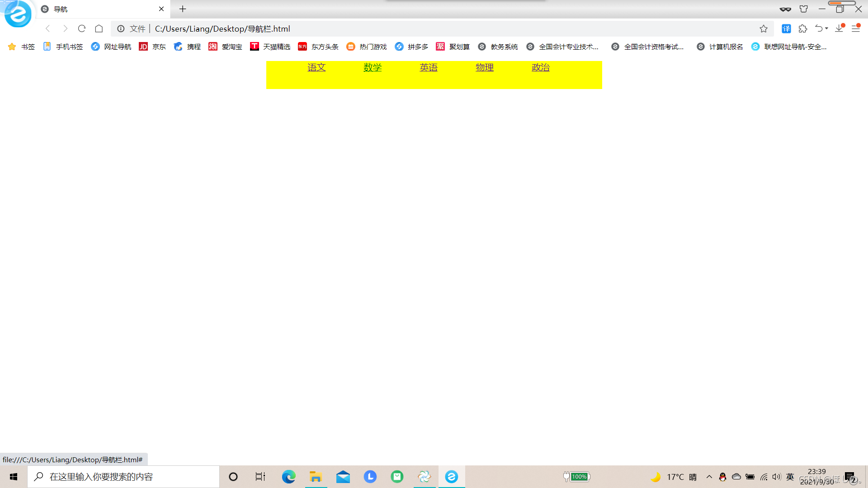Click the browser back navigation icon
This screenshot has width=868, height=488.
pos(47,28)
